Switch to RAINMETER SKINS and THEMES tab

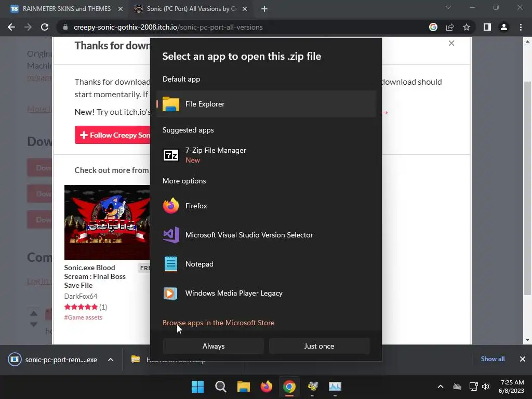coord(66,9)
